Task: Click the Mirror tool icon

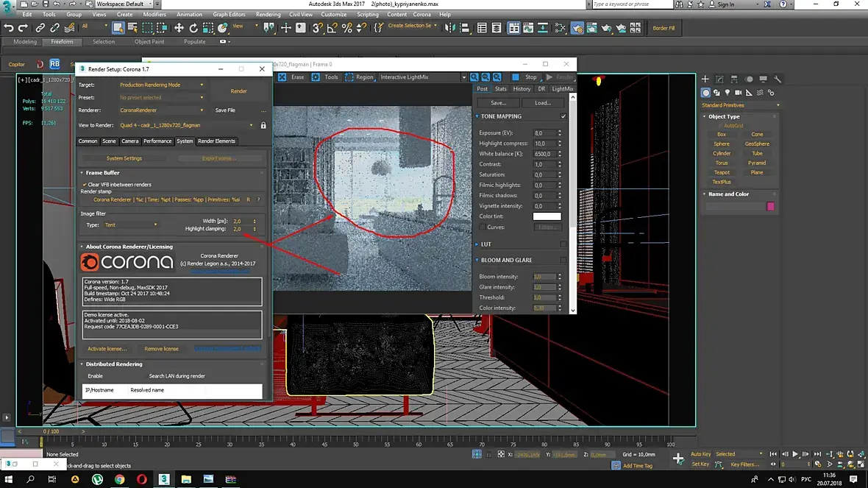Action: tap(450, 28)
